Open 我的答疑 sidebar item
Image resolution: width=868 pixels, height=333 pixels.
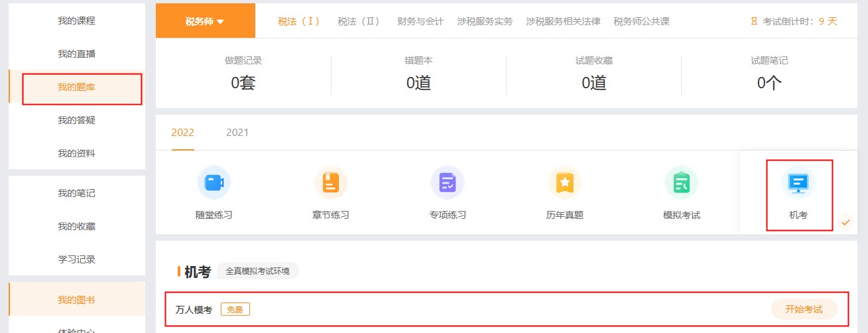point(76,120)
